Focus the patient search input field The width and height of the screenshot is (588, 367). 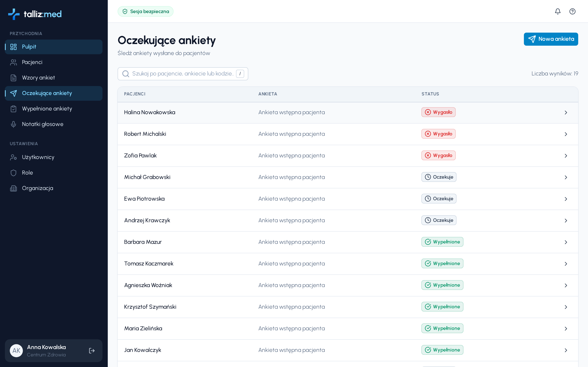[x=183, y=74]
